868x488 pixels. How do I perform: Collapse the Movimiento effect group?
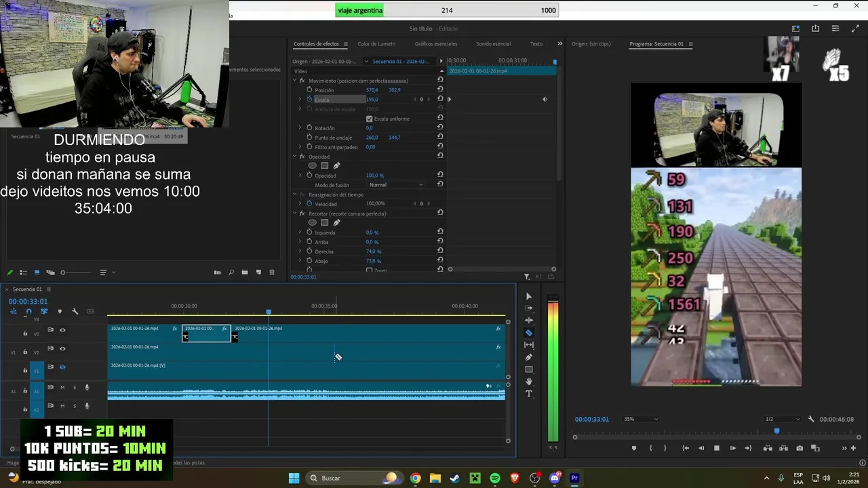click(x=294, y=81)
